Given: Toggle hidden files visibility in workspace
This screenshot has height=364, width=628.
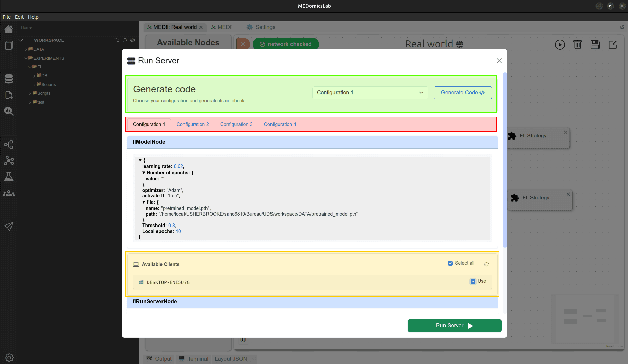Looking at the screenshot, I should [133, 40].
